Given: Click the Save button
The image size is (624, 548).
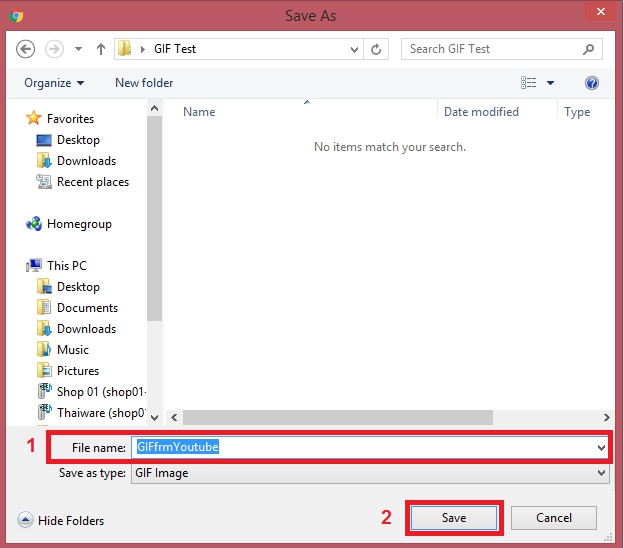Looking at the screenshot, I should 454,518.
